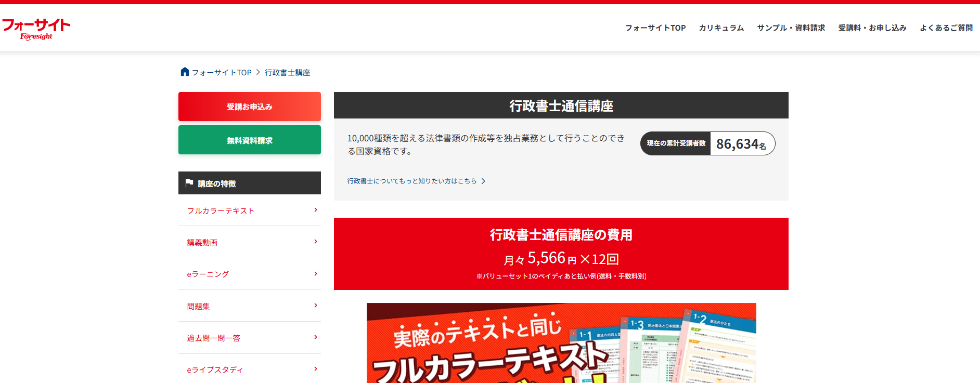Open 受講料・お申し込み menu item
Image resolution: width=980 pixels, height=383 pixels.
872,28
